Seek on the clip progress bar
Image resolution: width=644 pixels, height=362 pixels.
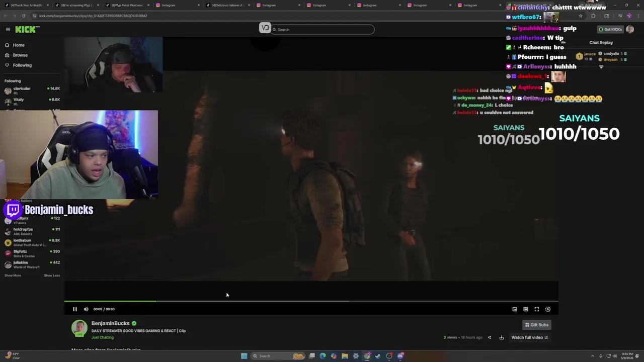point(311,301)
